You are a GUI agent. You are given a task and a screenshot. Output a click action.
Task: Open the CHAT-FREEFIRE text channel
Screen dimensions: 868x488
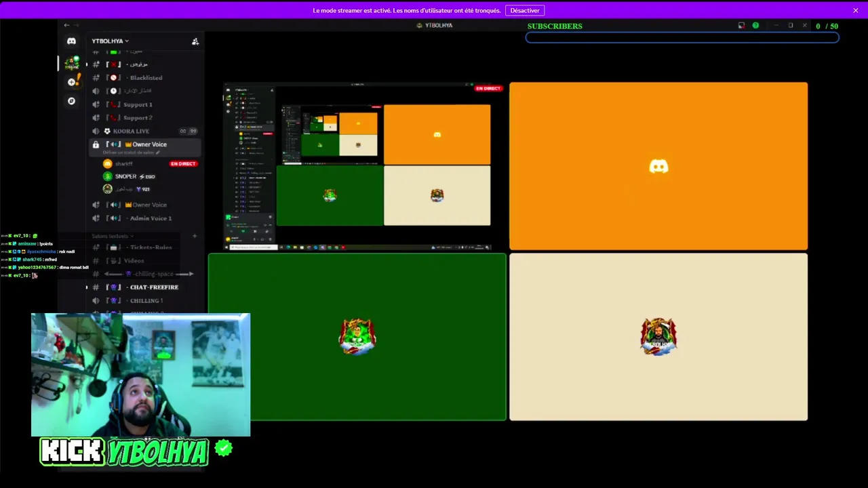[146, 287]
